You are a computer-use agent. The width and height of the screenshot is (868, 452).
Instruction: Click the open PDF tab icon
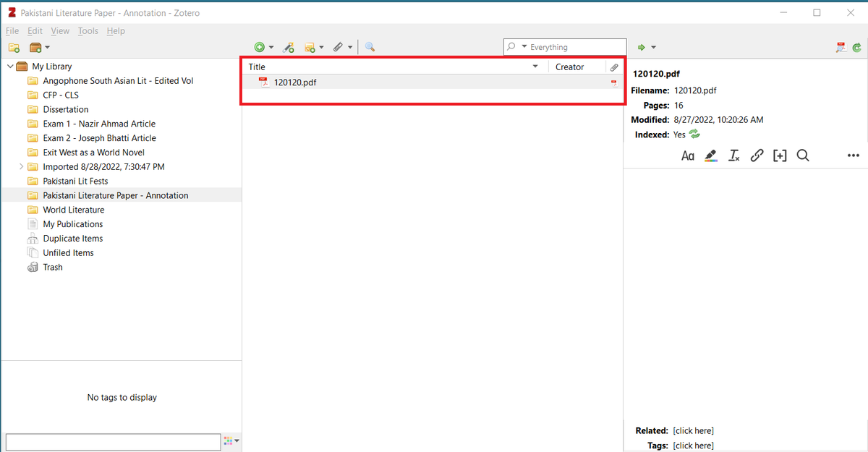coord(841,47)
